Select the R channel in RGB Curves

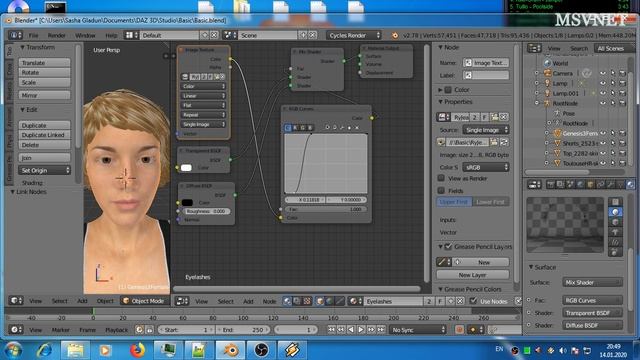pos(296,128)
